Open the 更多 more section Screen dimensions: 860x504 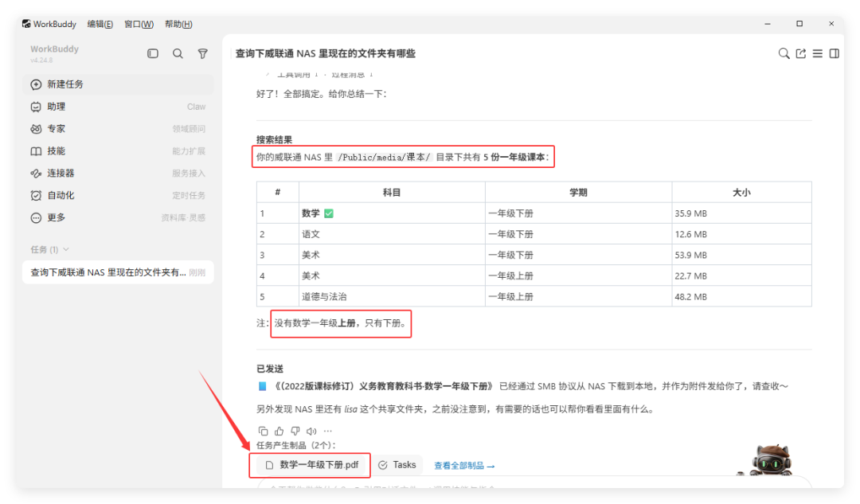[x=118, y=217]
